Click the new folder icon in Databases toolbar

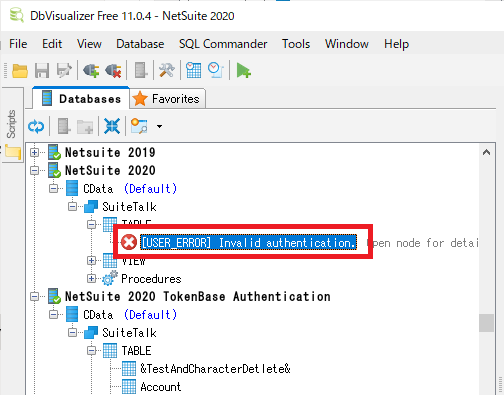click(x=85, y=126)
